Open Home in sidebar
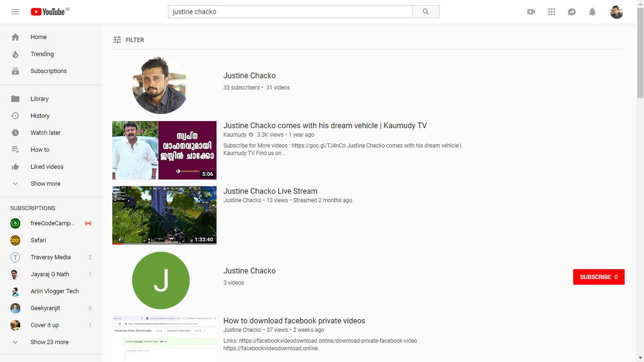 [38, 37]
